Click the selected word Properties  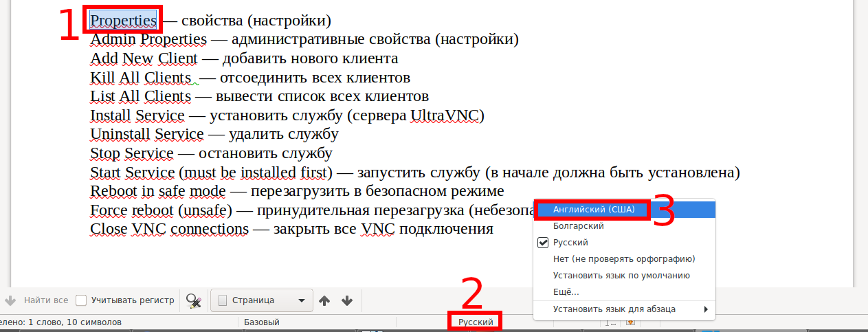pyautogui.click(x=124, y=21)
